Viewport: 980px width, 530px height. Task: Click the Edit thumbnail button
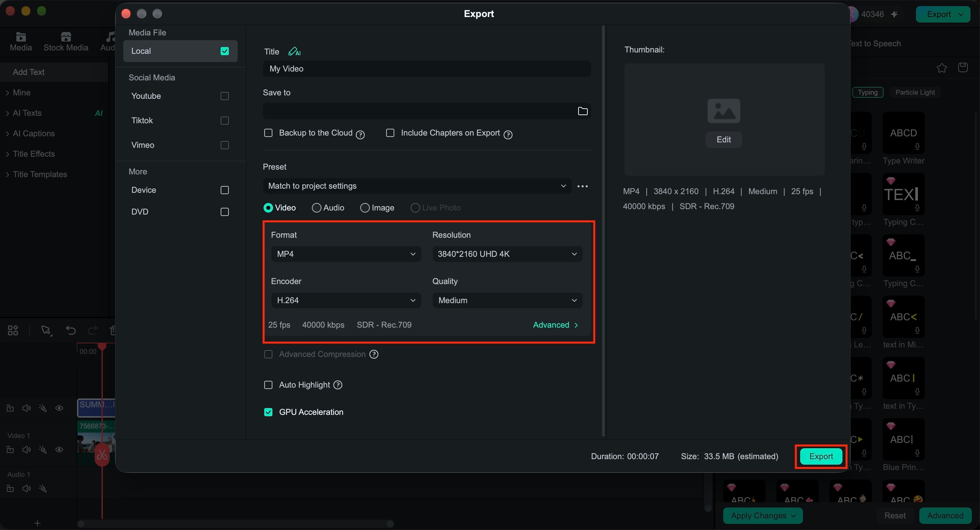[x=723, y=140]
